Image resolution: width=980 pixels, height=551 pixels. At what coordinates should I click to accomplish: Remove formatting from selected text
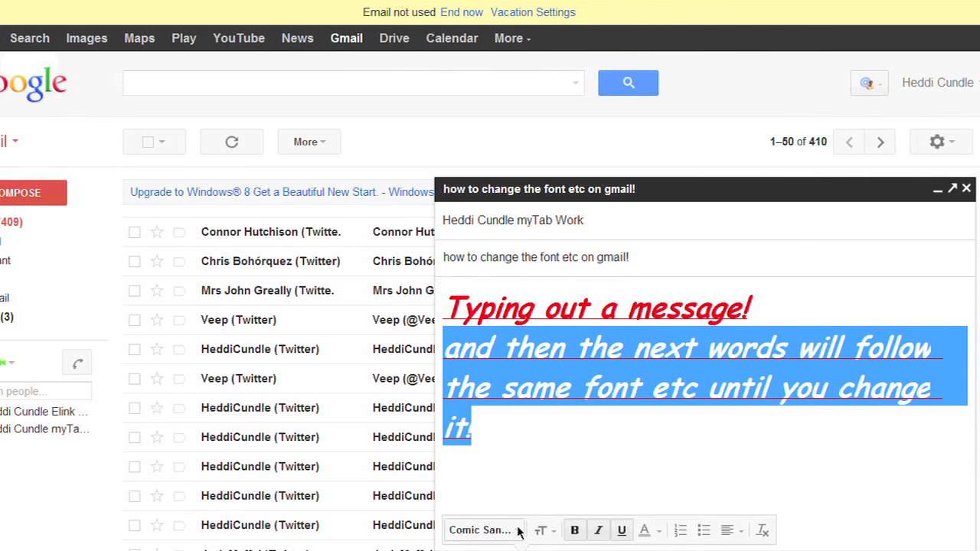763,530
